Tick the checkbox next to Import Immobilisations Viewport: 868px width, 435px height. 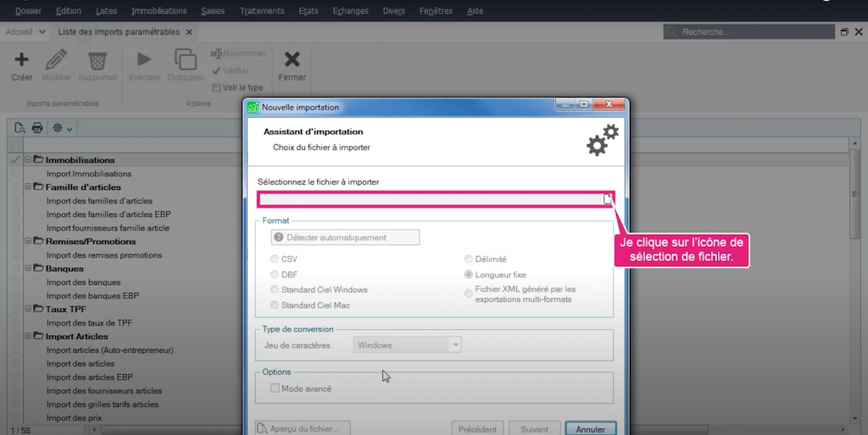(x=15, y=173)
